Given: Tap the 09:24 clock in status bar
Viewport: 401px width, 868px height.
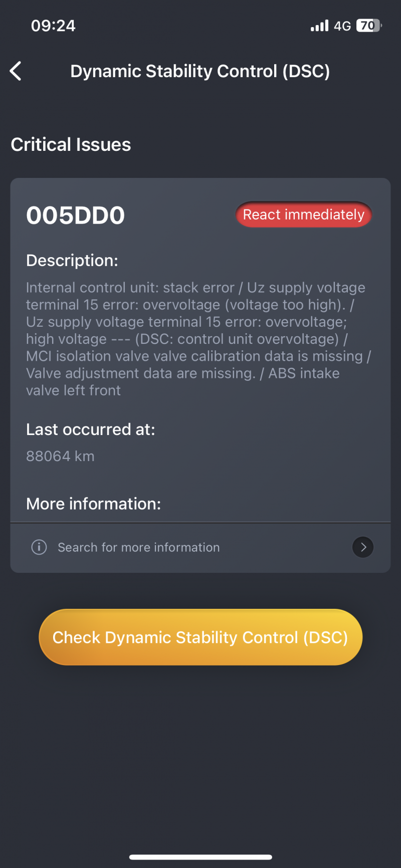Looking at the screenshot, I should click(x=53, y=26).
